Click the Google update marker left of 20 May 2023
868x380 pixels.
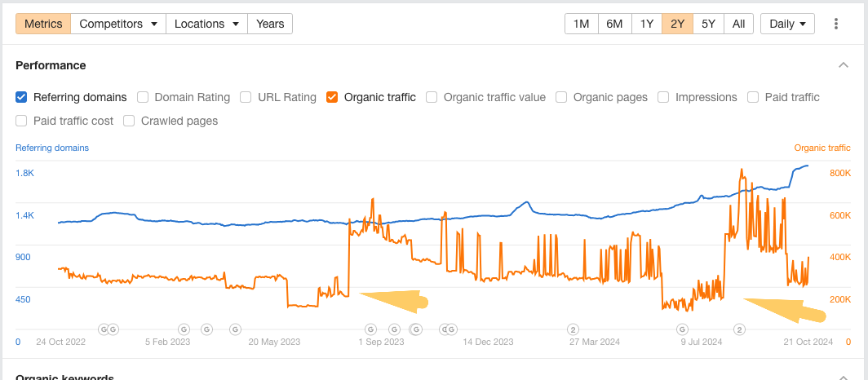tap(235, 329)
